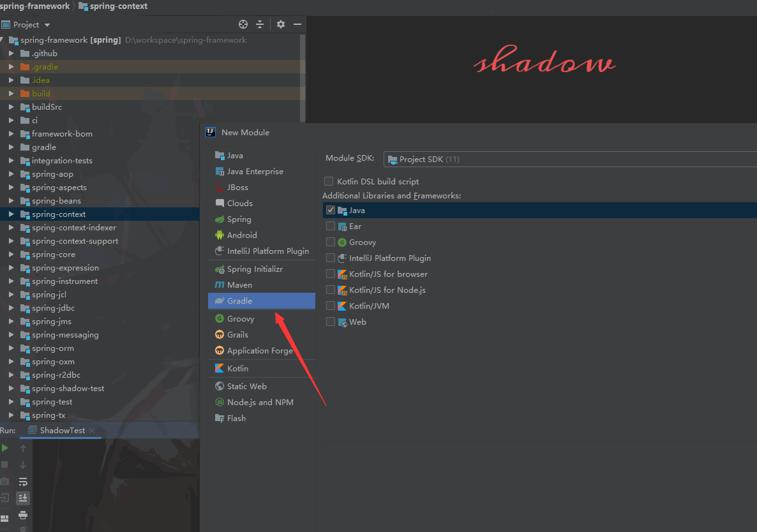Viewport: 757px width, 532px height.
Task: Expand the .github folder
Action: click(11, 53)
